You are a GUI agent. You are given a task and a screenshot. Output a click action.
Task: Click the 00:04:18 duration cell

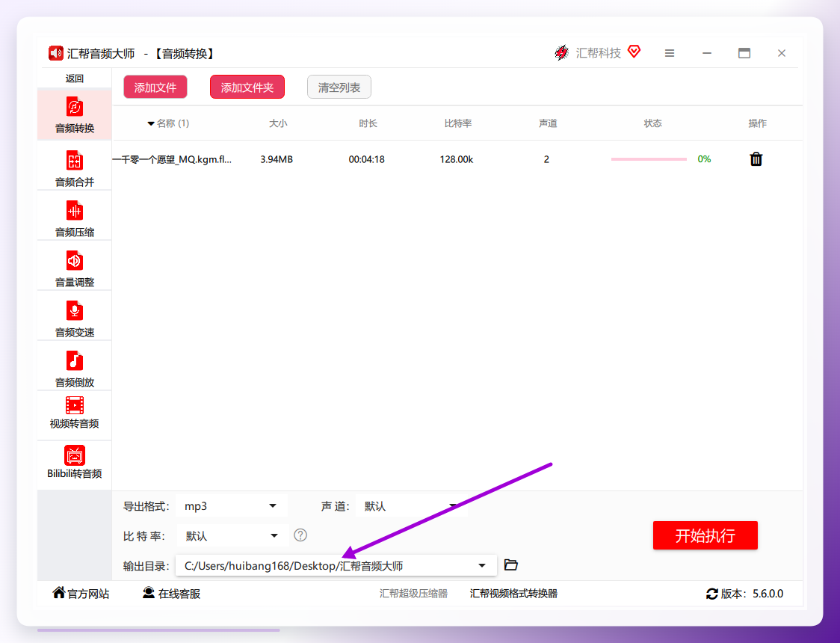click(x=366, y=159)
